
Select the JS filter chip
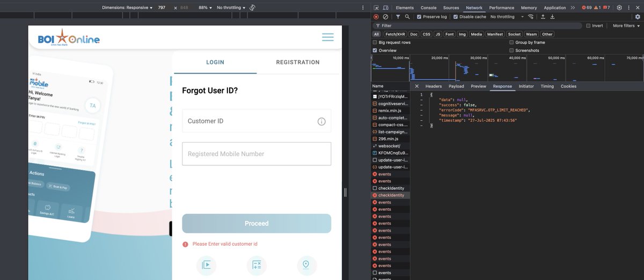point(438,34)
